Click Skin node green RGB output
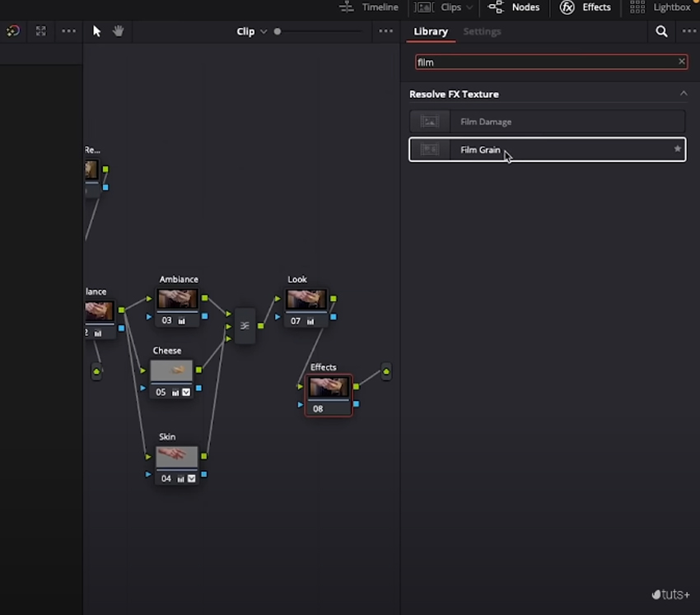 204,456
